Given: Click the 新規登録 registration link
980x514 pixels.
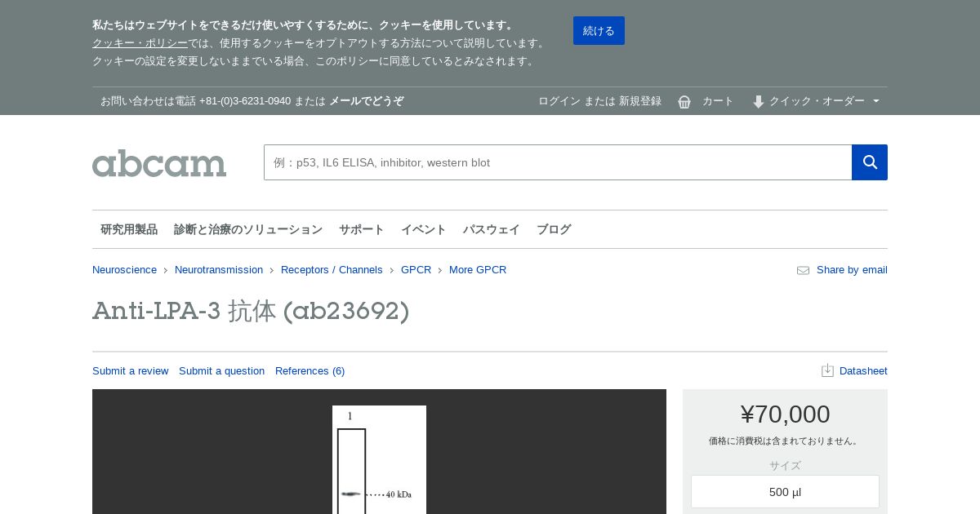Looking at the screenshot, I should coord(640,101).
